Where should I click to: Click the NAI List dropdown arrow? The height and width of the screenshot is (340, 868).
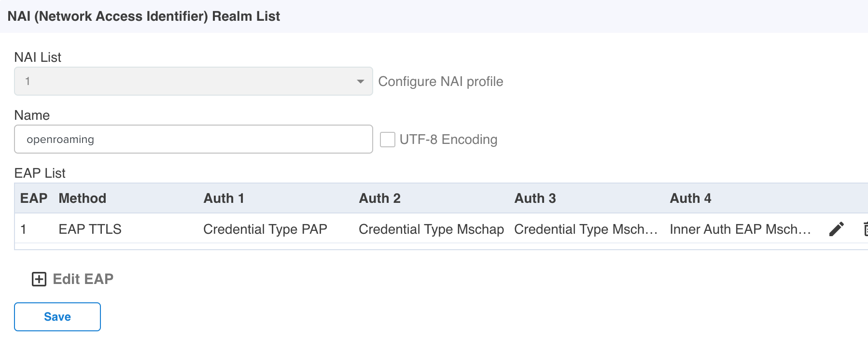click(360, 81)
